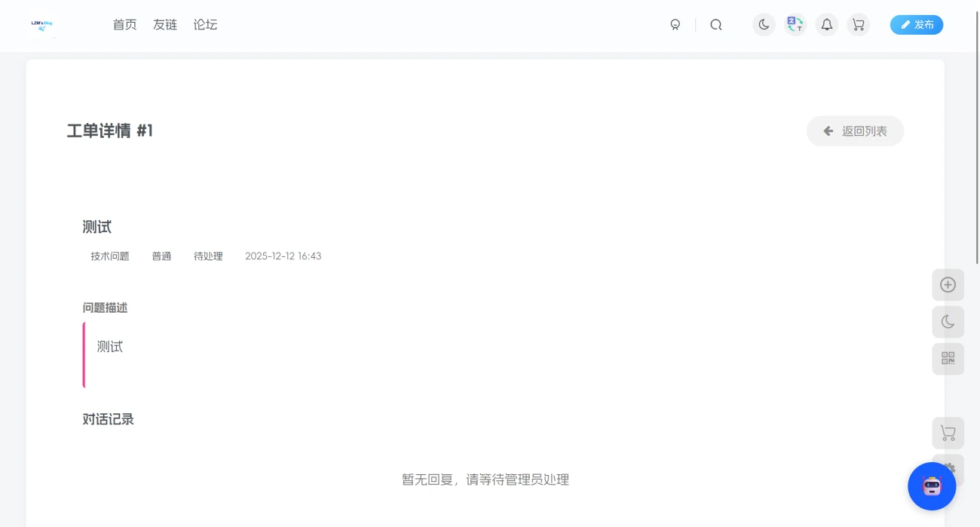
Task: Open notifications via the bell icon
Action: coord(826,25)
